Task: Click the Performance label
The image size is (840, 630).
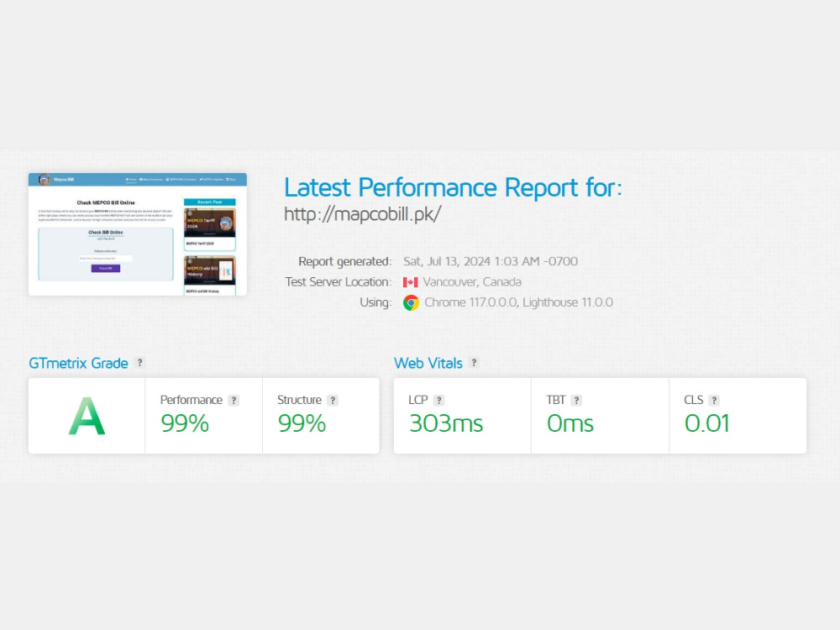Action: (192, 400)
